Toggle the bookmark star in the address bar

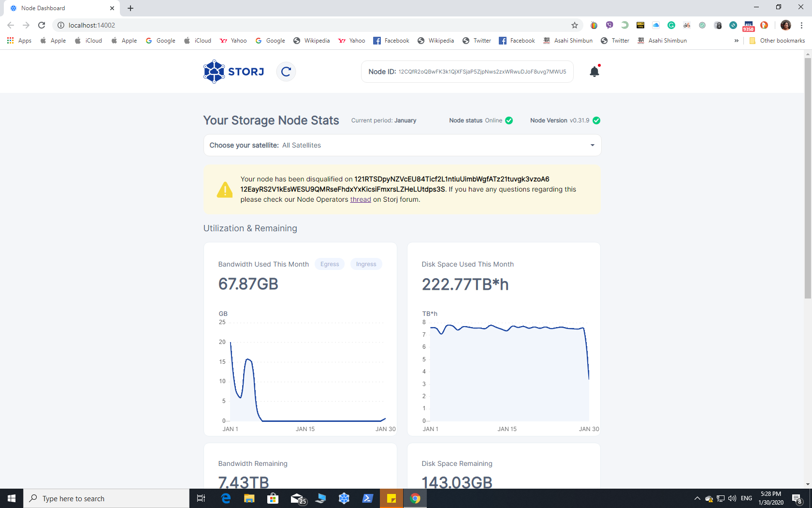point(575,25)
